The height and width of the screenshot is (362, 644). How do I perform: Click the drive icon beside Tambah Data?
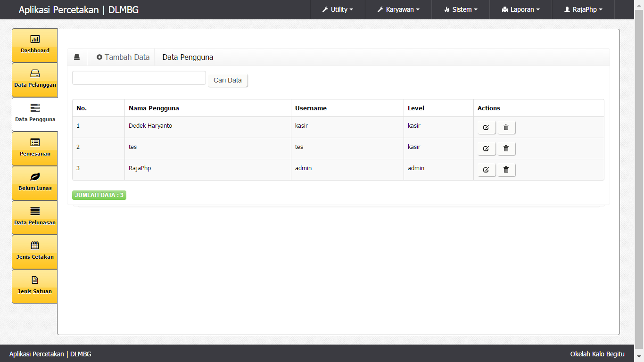click(x=77, y=57)
